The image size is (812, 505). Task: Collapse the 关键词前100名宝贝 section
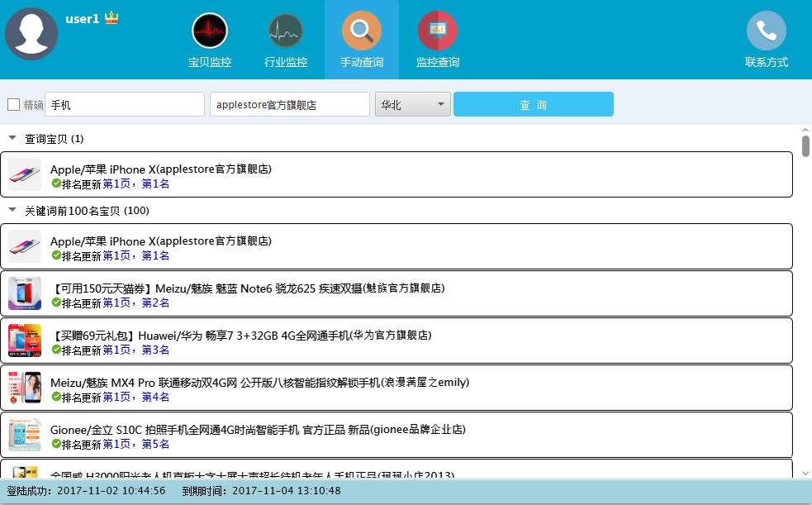coord(12,211)
